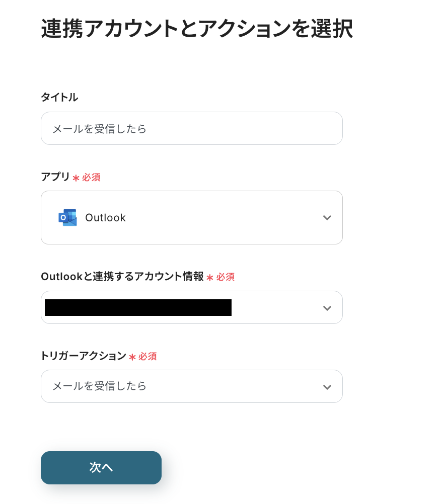The width and height of the screenshot is (444, 504).
Task: Click the トリガーアクション field label
Action: [83, 356]
